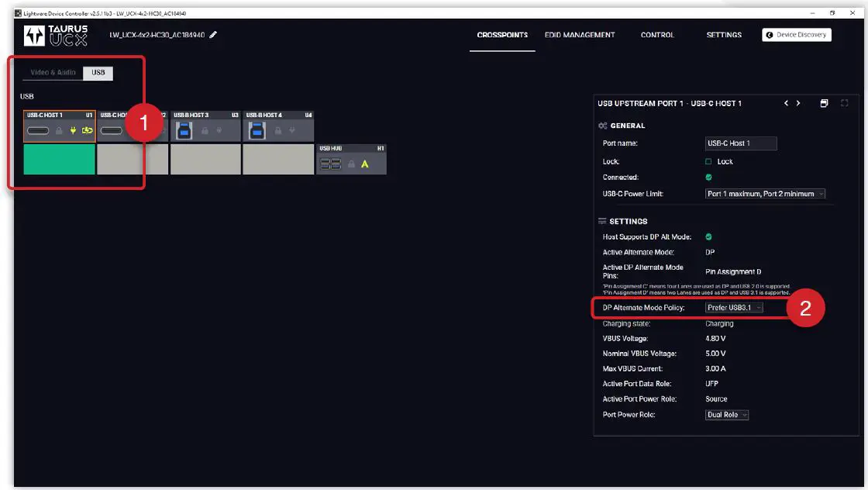Open Port Power Role dropdown

tap(727, 415)
